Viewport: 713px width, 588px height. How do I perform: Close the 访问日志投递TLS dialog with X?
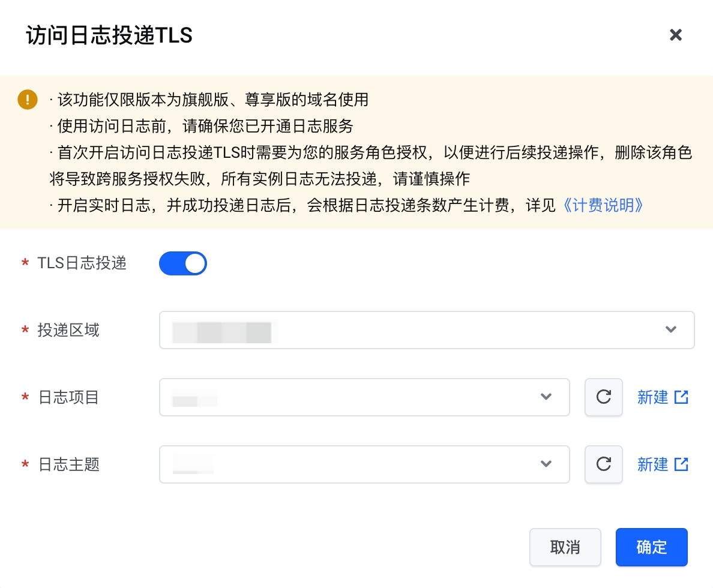[676, 35]
